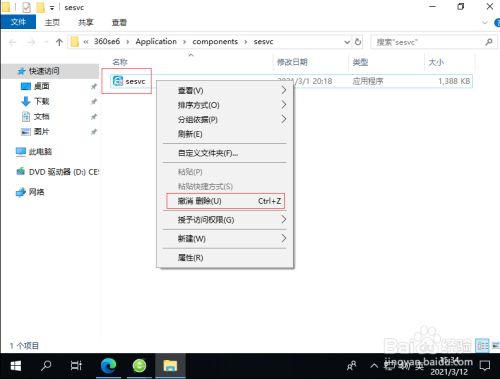The image size is (500, 379).
Task: Unpin 文档 using its pin icon
Action: pos(94,117)
